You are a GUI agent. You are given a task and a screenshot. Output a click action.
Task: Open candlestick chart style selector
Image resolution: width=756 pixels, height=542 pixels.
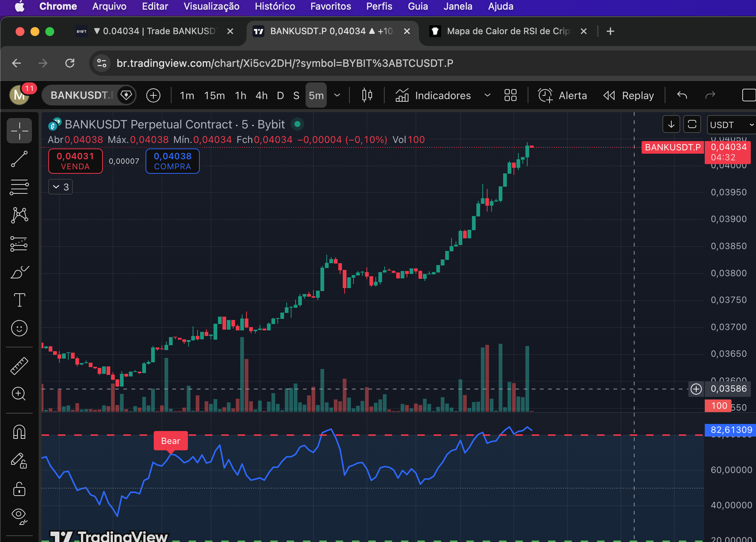(x=367, y=95)
